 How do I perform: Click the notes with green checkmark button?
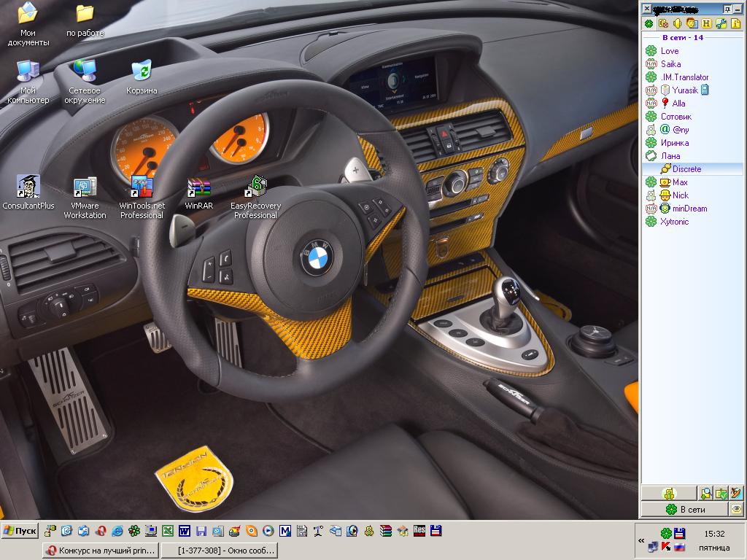(721, 494)
